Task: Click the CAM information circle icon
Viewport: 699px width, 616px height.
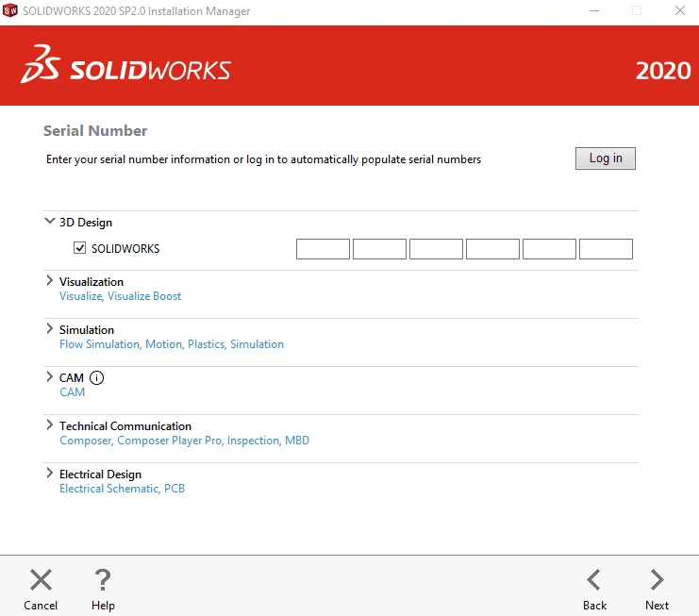Action: coord(96,378)
